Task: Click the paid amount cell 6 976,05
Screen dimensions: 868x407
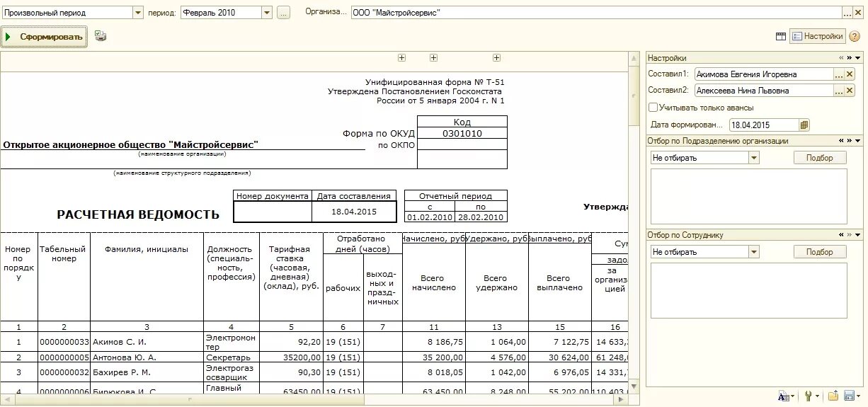Action: 560,372
